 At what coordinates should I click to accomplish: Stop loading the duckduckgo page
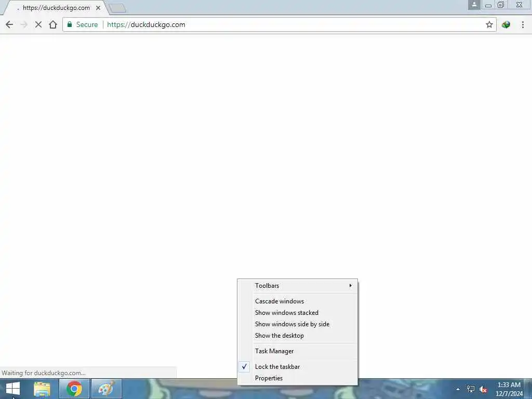(x=38, y=24)
